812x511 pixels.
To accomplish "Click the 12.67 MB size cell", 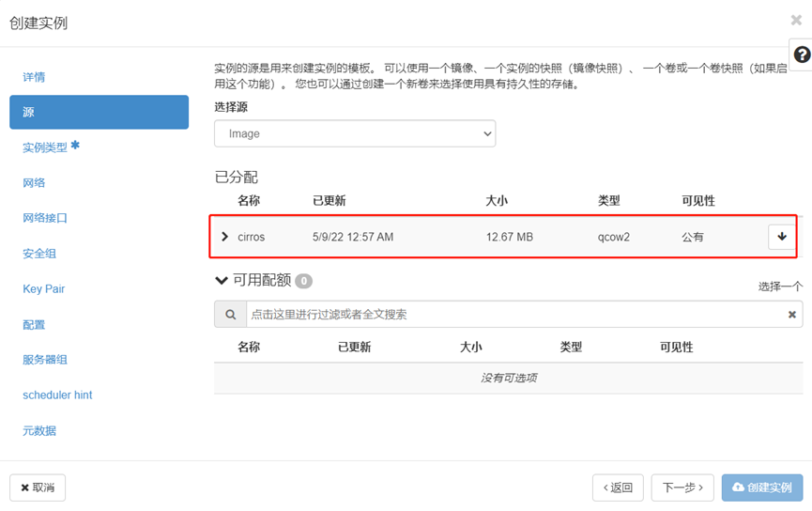I will point(510,237).
